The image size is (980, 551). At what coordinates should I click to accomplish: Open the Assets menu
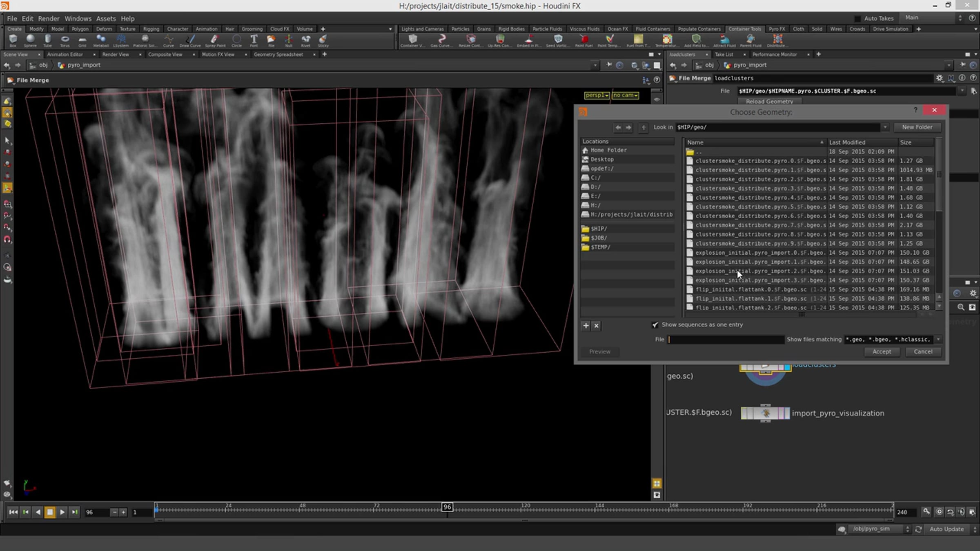(106, 18)
